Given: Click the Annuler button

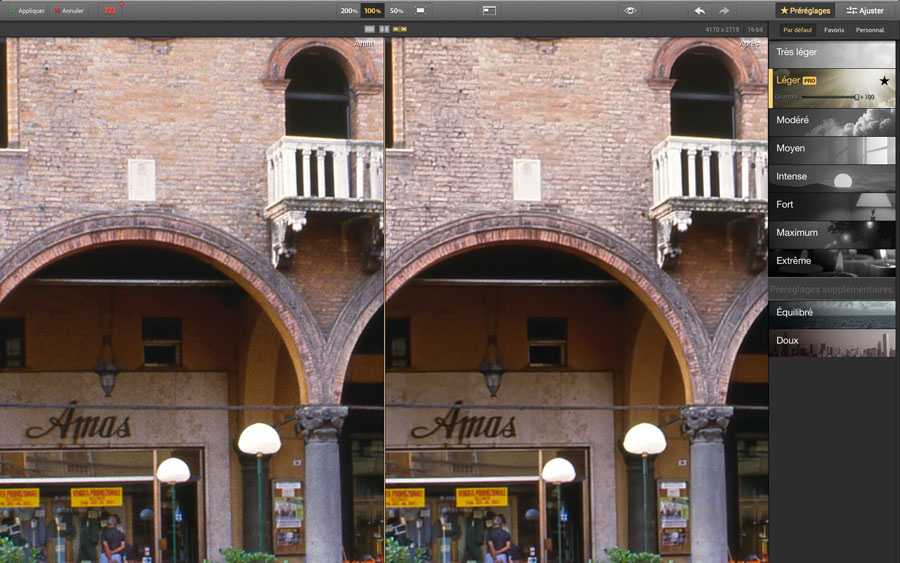Looking at the screenshot, I should [x=69, y=10].
